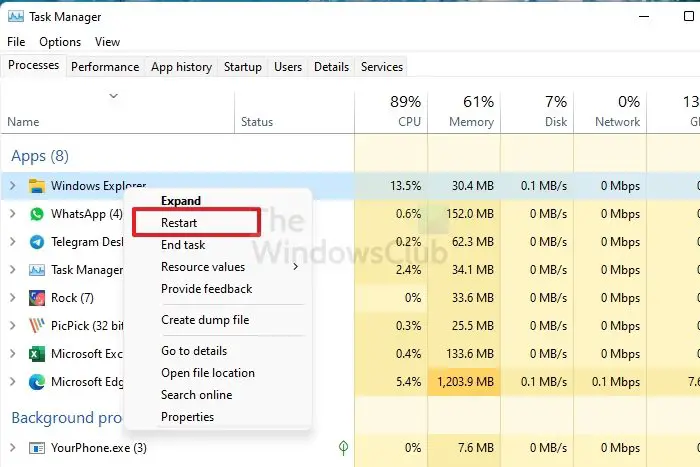Click the Background processes group heading

point(67,418)
